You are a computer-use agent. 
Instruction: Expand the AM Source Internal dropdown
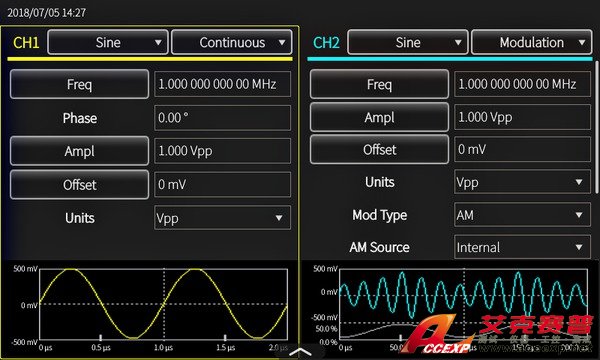522,248
